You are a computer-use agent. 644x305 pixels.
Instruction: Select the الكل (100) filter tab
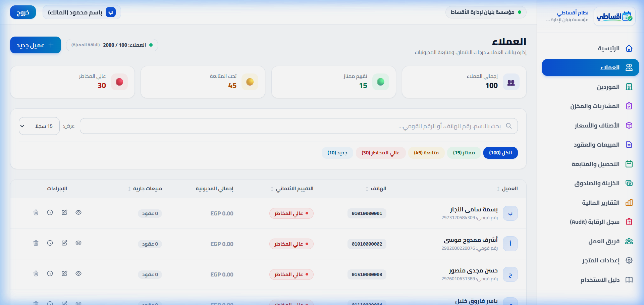(500, 153)
